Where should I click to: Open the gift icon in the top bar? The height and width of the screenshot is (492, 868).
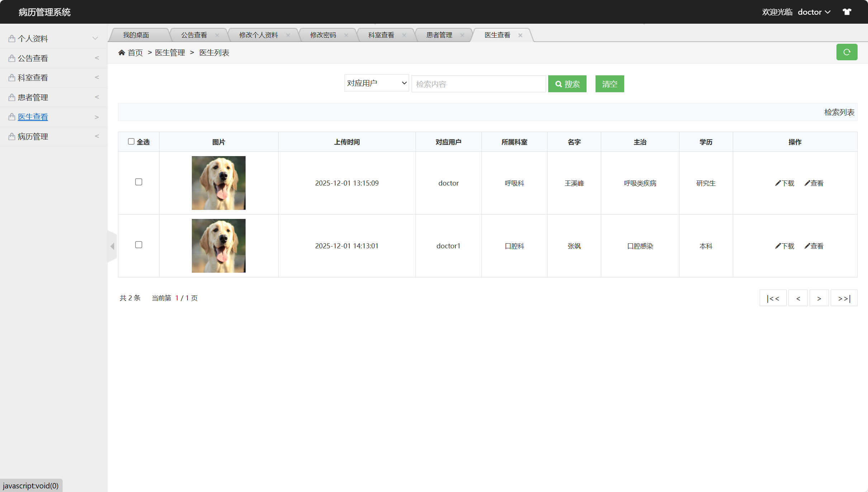[x=847, y=11]
